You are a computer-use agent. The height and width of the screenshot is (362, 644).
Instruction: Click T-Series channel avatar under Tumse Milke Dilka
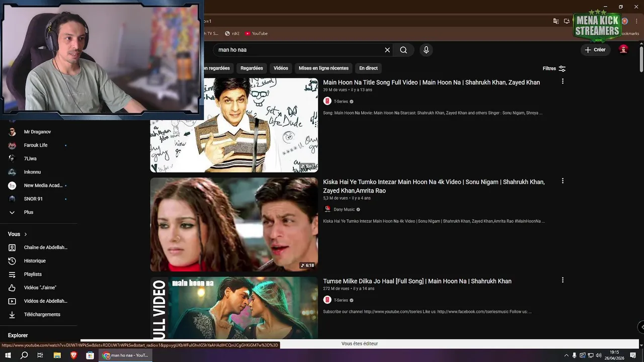(327, 300)
